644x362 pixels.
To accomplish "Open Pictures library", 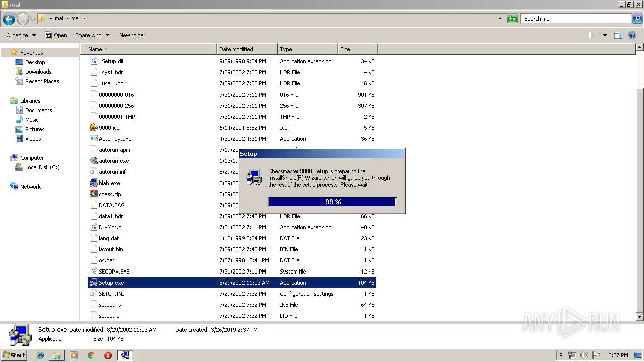I will tap(35, 129).
